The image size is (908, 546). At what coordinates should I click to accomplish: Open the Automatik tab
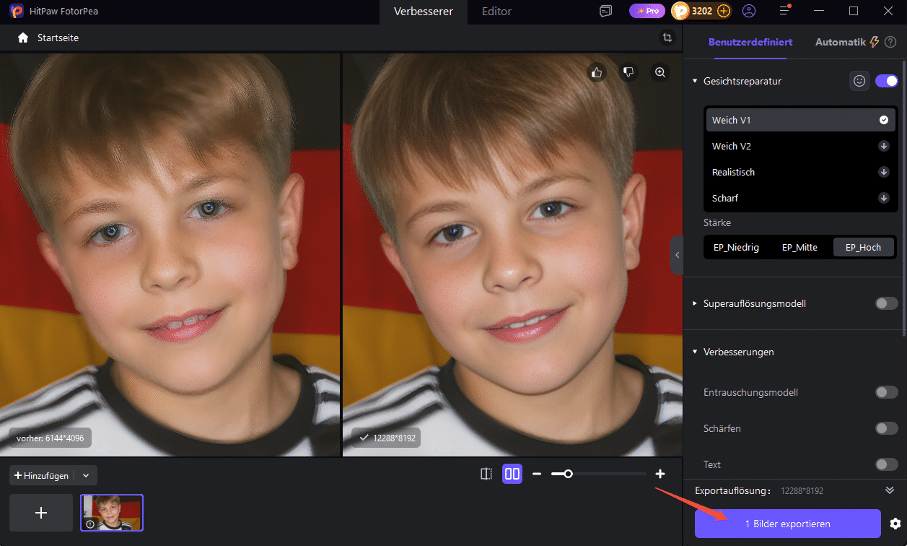tap(841, 42)
